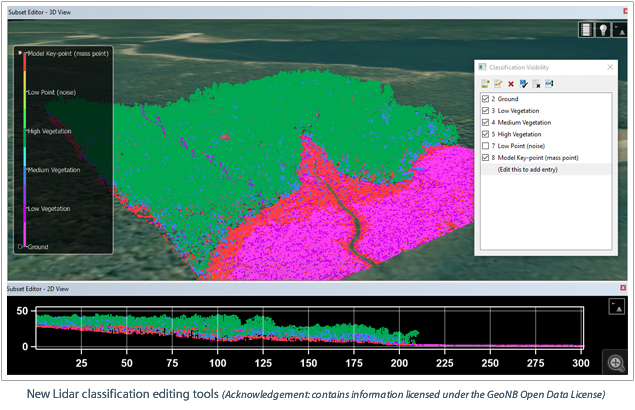Click the top arrow handle of the legend
The width and height of the screenshot is (635, 410).
coord(20,52)
